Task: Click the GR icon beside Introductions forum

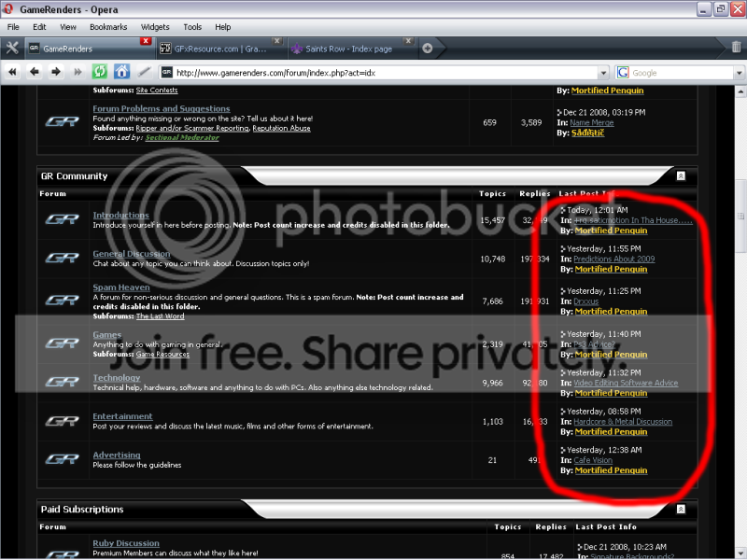Action: point(63,219)
